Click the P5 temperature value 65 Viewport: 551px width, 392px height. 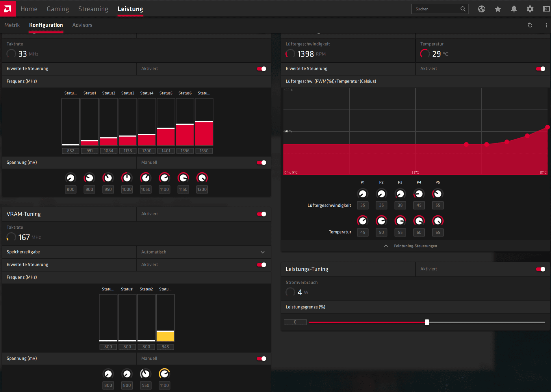[438, 232]
